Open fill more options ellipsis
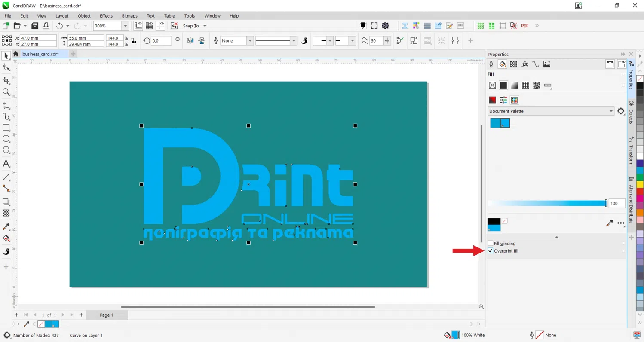Screen dimensions: 644x342 pos(621,223)
